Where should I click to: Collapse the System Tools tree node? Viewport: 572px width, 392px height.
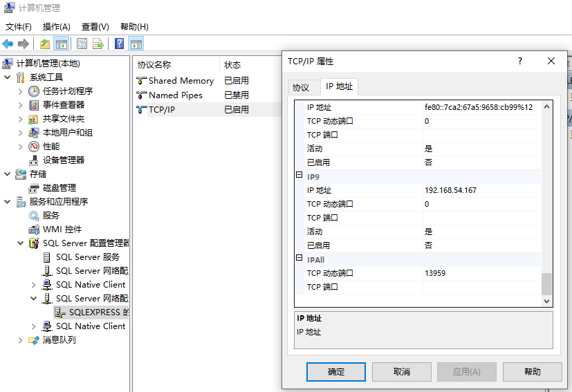coord(7,77)
